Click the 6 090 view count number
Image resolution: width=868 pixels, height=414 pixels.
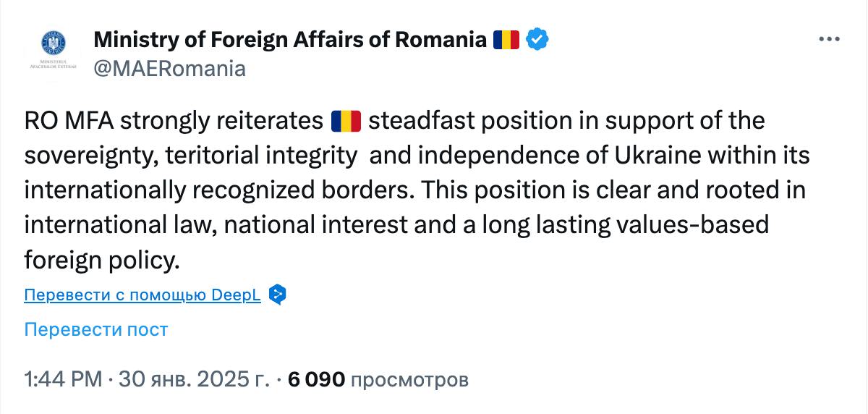[x=316, y=379]
